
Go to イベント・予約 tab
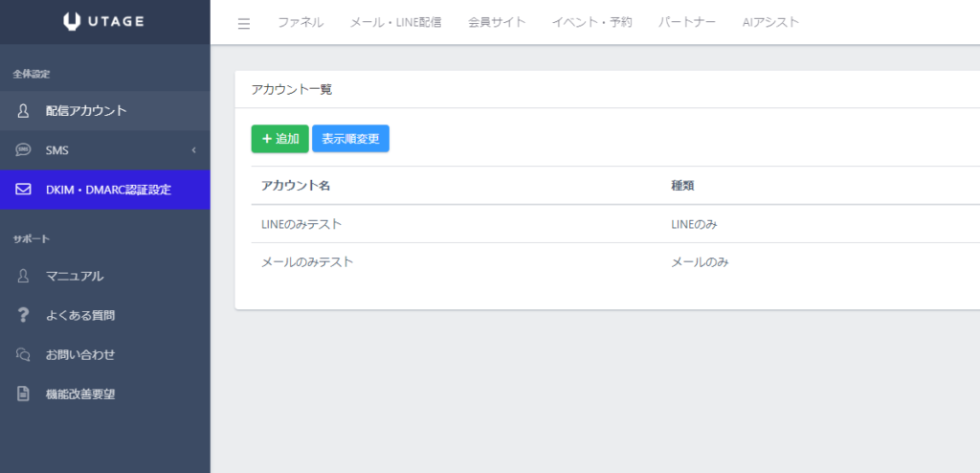pos(591,22)
